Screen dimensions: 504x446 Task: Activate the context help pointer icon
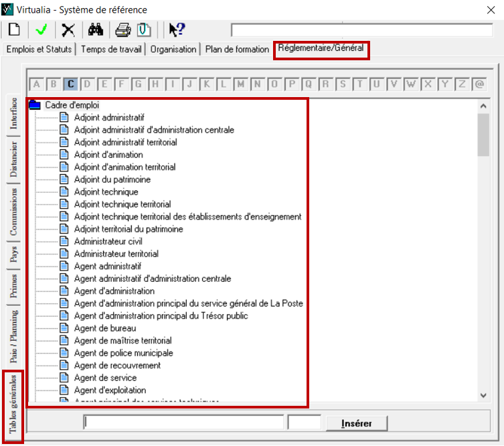click(x=176, y=30)
